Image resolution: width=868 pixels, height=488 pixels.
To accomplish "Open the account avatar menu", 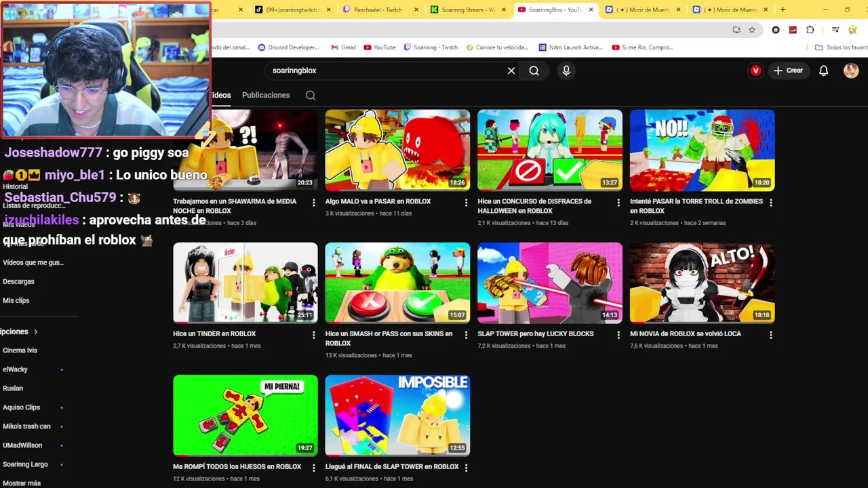I will [x=851, y=70].
